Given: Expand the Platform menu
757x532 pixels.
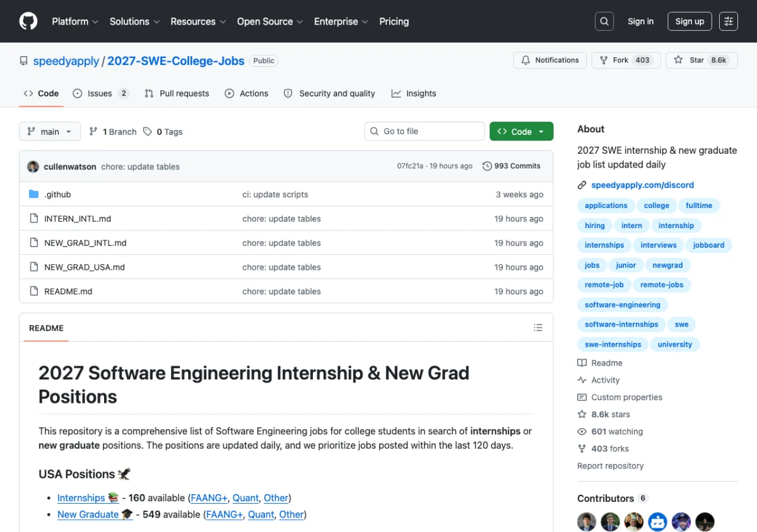Looking at the screenshot, I should [x=75, y=21].
